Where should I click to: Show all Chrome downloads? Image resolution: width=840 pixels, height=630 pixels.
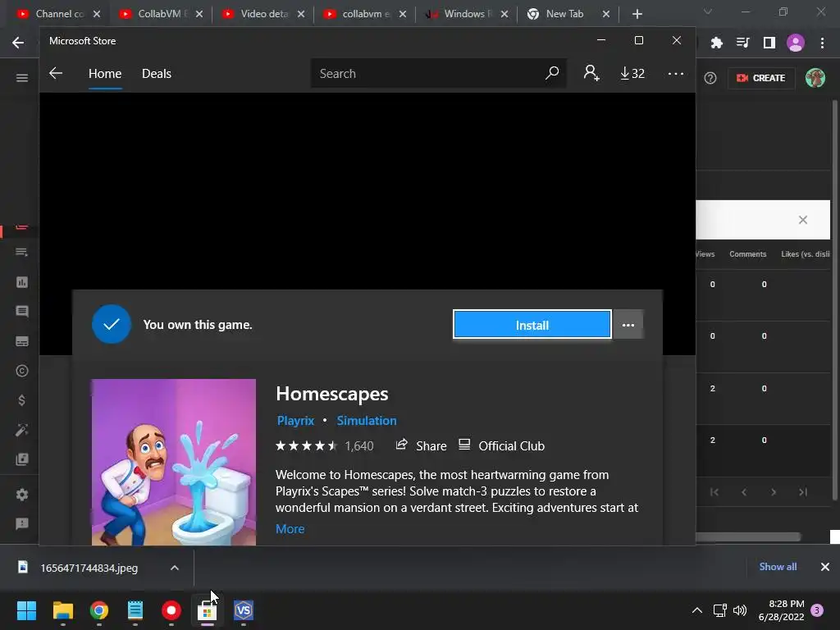[778, 567]
